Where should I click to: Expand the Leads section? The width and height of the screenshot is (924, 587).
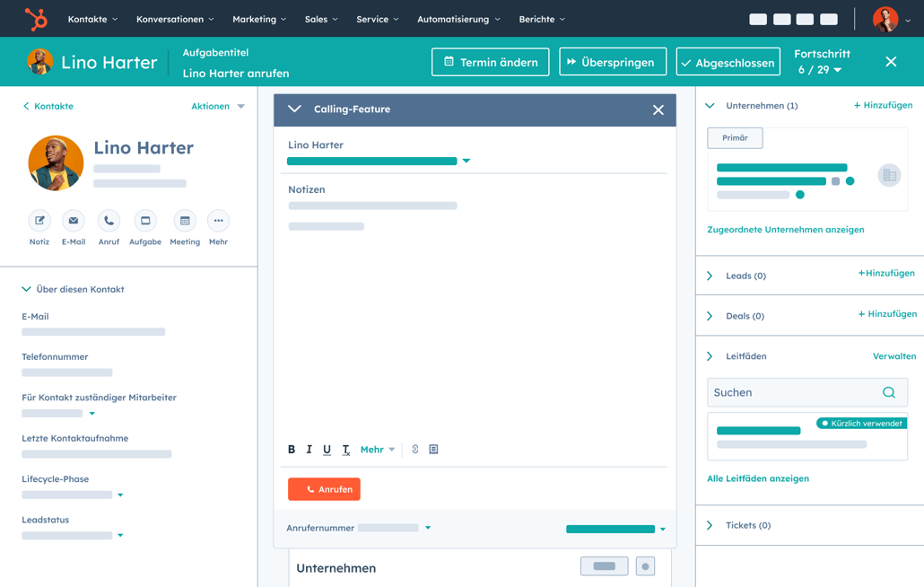coord(710,276)
